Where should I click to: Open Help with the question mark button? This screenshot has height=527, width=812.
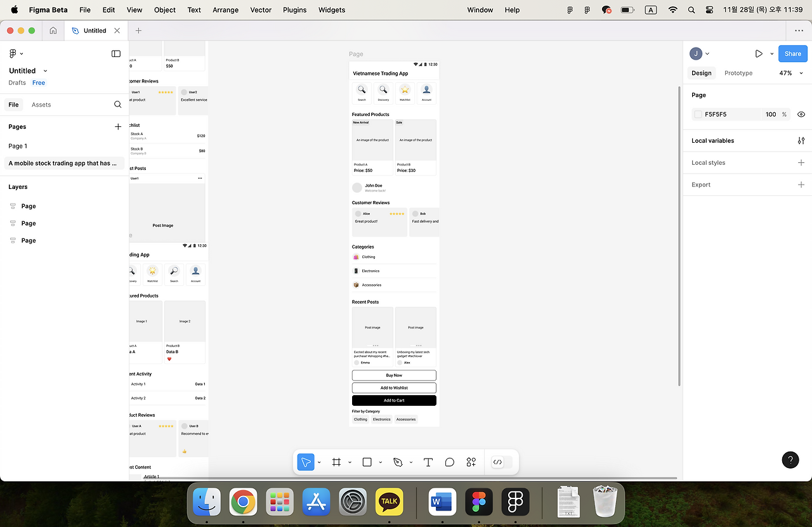click(x=790, y=460)
